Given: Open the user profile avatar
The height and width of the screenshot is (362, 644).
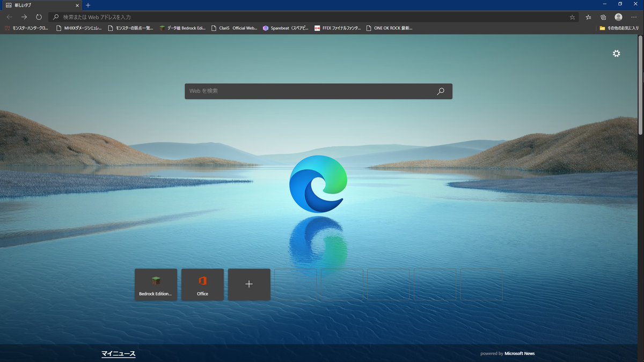Looking at the screenshot, I should pos(619,17).
